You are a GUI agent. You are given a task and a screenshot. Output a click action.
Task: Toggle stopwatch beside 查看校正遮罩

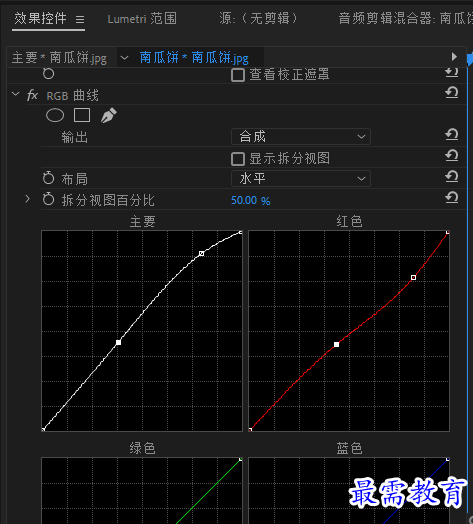tap(48, 74)
